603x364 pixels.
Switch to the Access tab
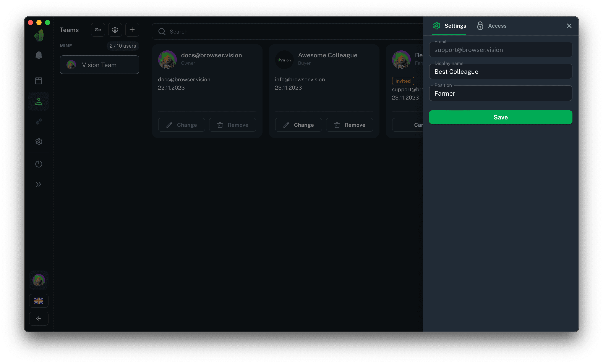point(492,26)
